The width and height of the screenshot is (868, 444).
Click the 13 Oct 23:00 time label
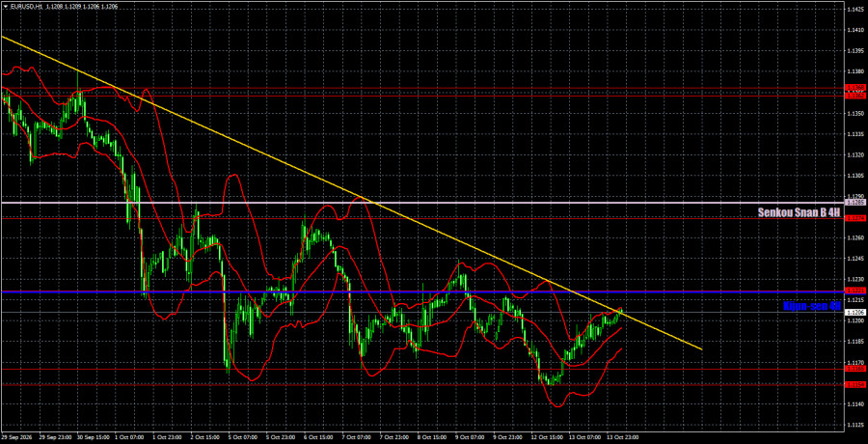tap(623, 437)
